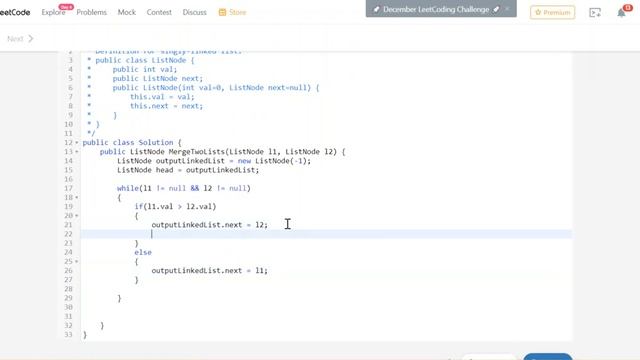Open the Problems page

click(91, 12)
